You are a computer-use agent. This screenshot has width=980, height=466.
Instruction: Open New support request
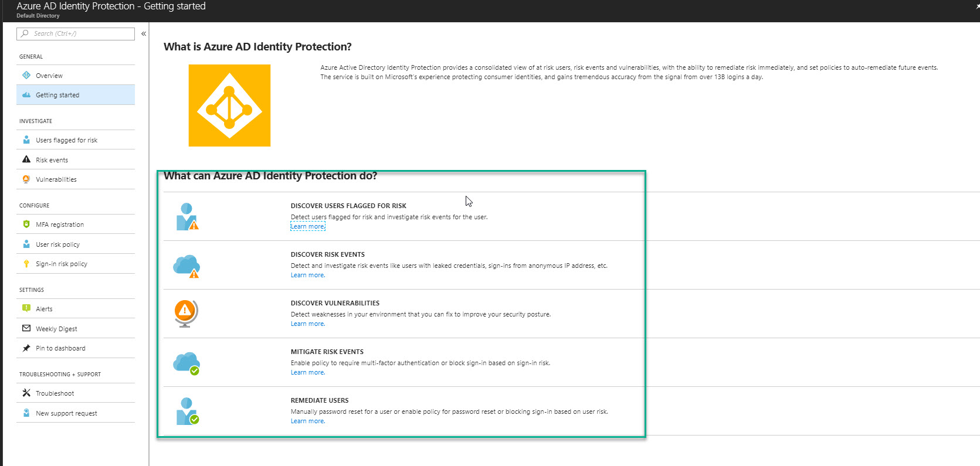tap(66, 413)
